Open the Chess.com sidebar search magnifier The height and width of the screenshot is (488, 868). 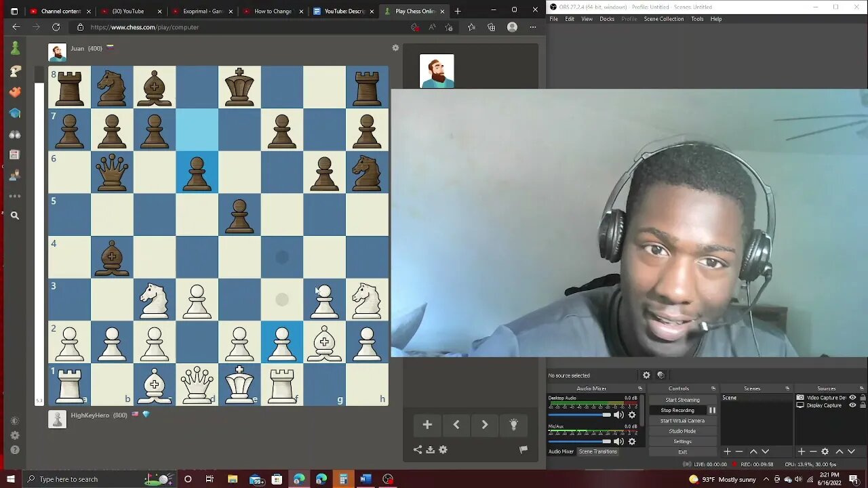tap(15, 216)
